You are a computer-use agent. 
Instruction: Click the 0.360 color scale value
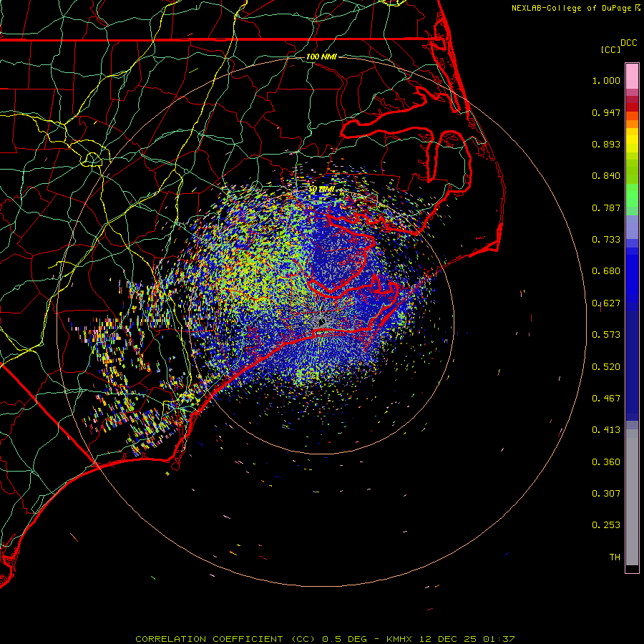[606, 462]
